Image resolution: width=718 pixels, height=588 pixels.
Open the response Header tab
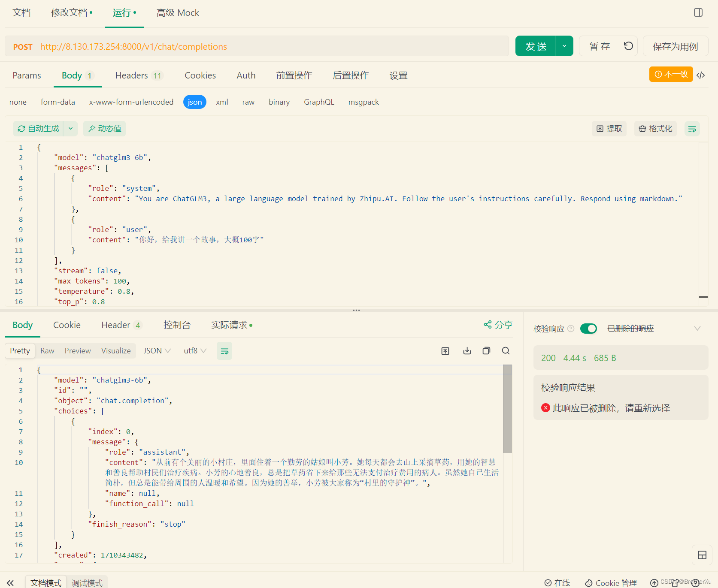point(121,325)
